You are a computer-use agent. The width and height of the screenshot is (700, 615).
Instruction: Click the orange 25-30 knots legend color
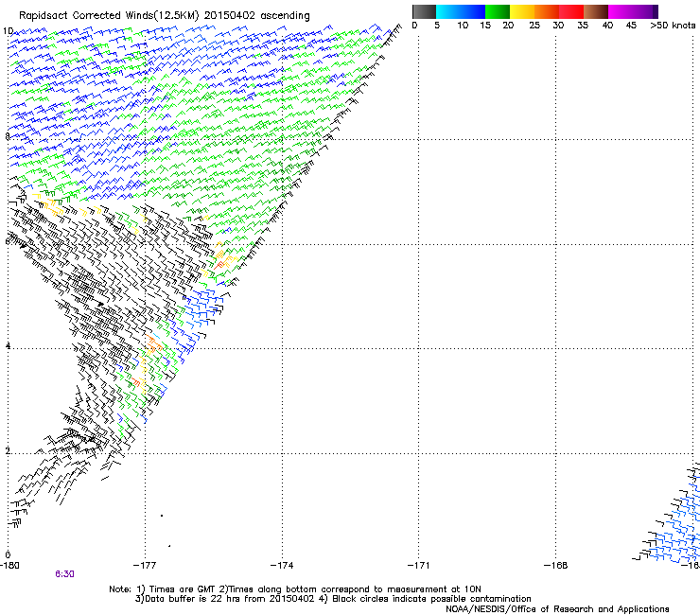(547, 11)
